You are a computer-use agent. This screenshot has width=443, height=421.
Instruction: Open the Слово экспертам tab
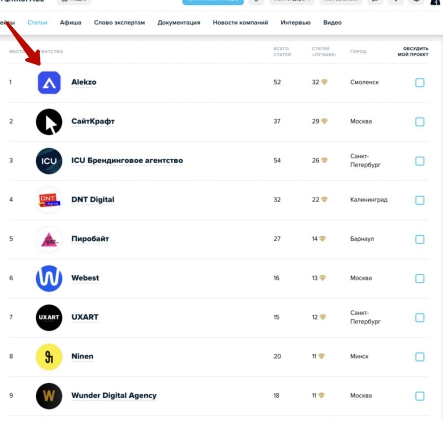[119, 23]
